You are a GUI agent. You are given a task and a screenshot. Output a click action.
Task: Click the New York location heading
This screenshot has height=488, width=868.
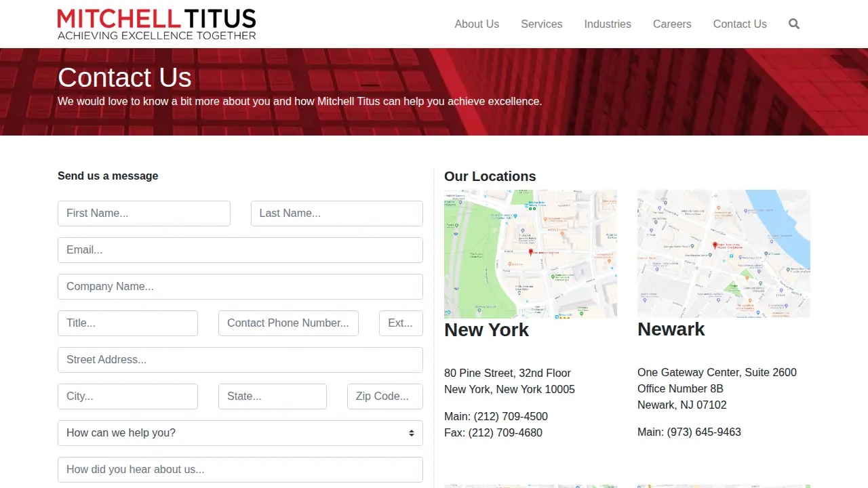point(486,330)
